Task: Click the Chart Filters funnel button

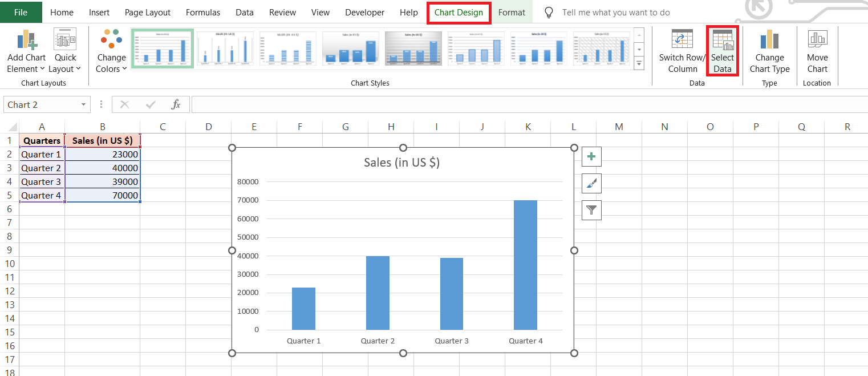Action: coord(591,210)
